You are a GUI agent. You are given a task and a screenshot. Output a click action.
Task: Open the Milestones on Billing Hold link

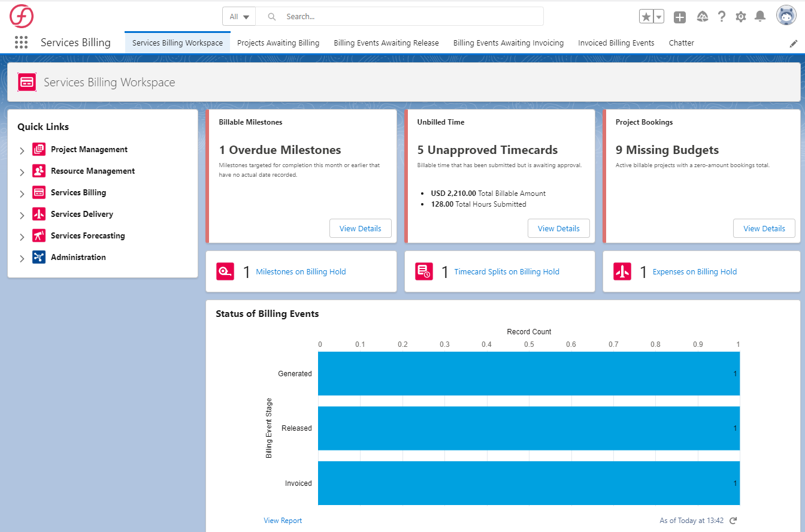[301, 271]
